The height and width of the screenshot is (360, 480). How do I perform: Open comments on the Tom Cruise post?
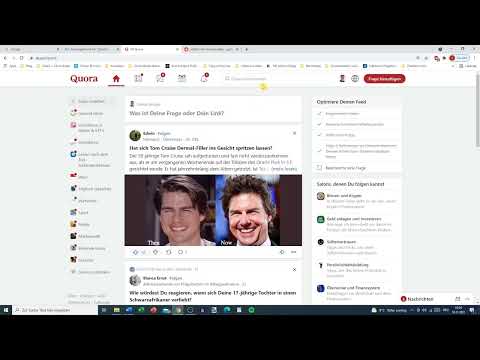tap(181, 252)
